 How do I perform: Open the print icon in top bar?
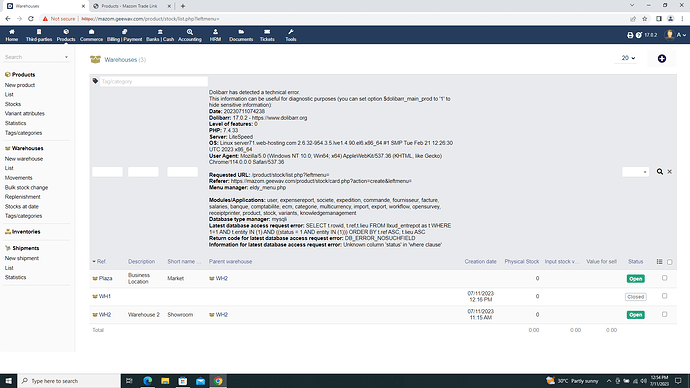(x=630, y=35)
